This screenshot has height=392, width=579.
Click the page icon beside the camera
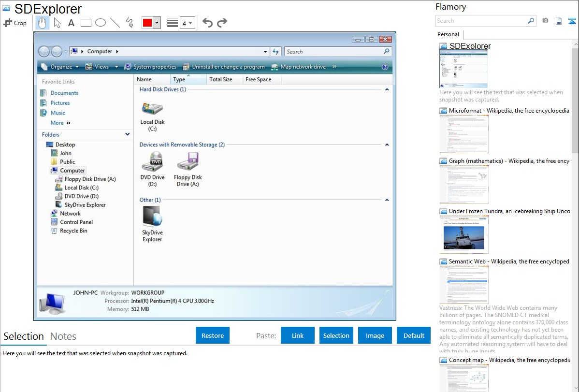(x=559, y=21)
